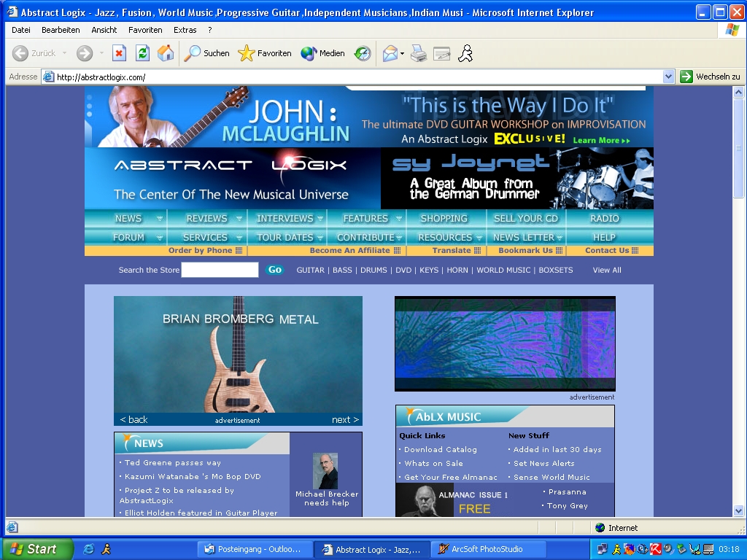Screen dimensions: 747x560
Task: Click the red K antivirus tray icon
Action: [x=656, y=549]
